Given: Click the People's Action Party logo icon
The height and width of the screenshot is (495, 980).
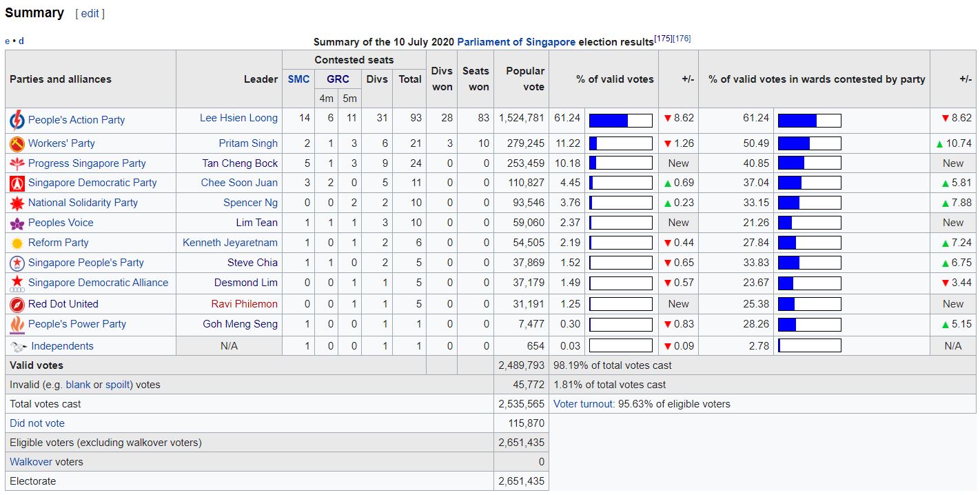Looking at the screenshot, I should (x=17, y=120).
